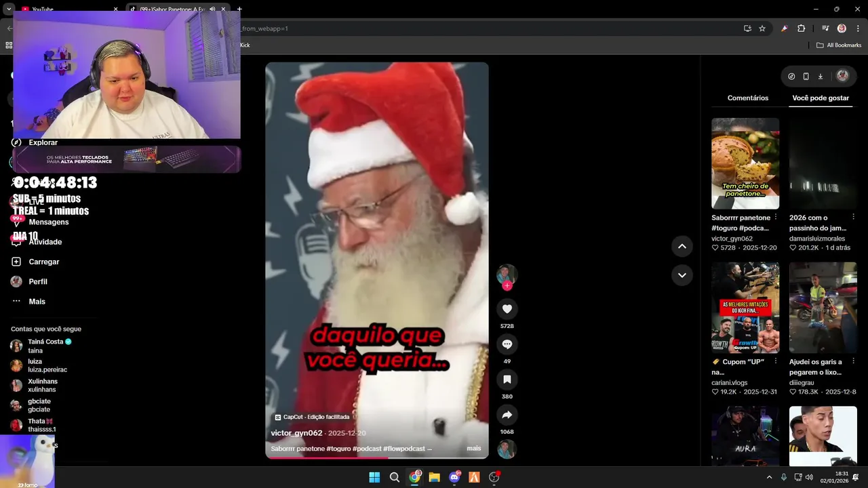Open TikTok profile avatar in top pill
Image resolution: width=868 pixels, height=488 pixels.
pyautogui.click(x=842, y=76)
